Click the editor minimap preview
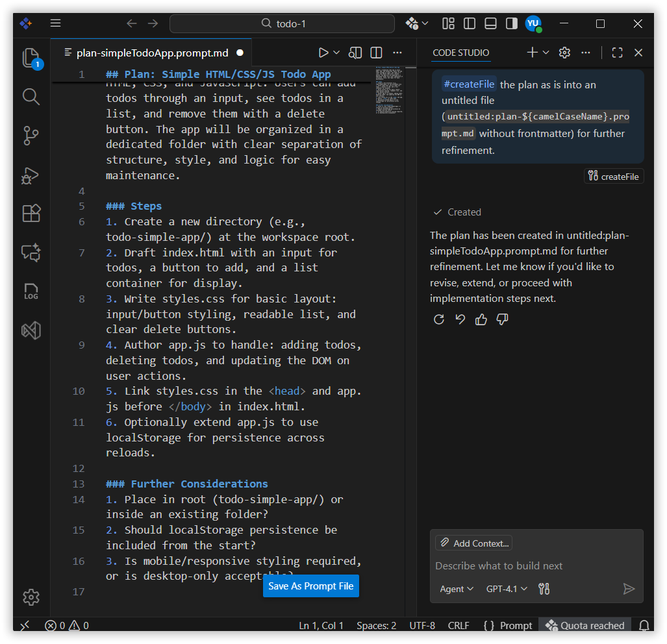 tap(388, 90)
